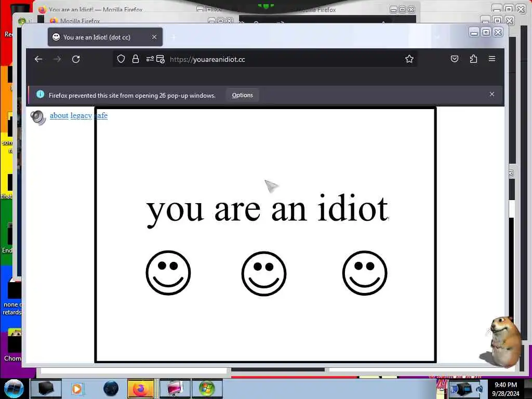Image resolution: width=532 pixels, height=399 pixels.
Task: Open the Firefox taskbar button
Action: 141,389
